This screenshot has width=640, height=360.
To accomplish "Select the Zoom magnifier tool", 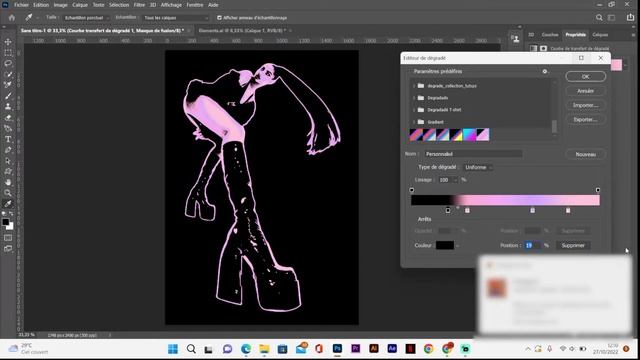I will pyautogui.click(x=8, y=193).
